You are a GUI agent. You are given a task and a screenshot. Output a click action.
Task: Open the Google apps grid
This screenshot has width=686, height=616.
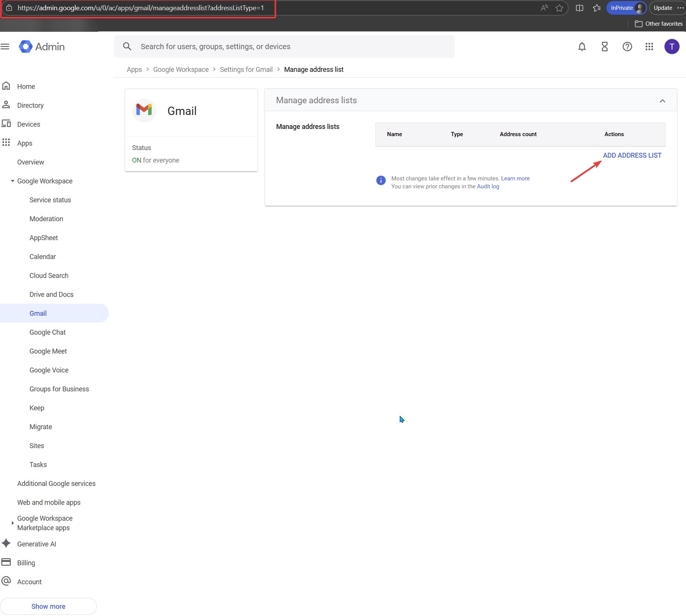[649, 47]
